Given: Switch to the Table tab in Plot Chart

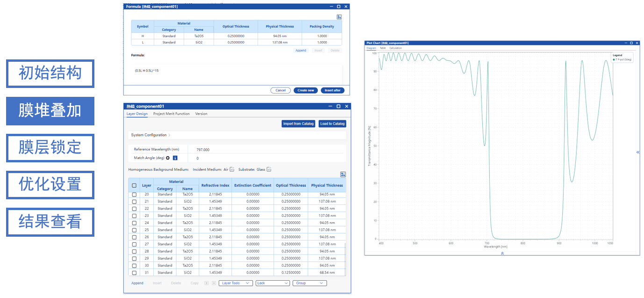Looking at the screenshot, I should click(383, 48).
